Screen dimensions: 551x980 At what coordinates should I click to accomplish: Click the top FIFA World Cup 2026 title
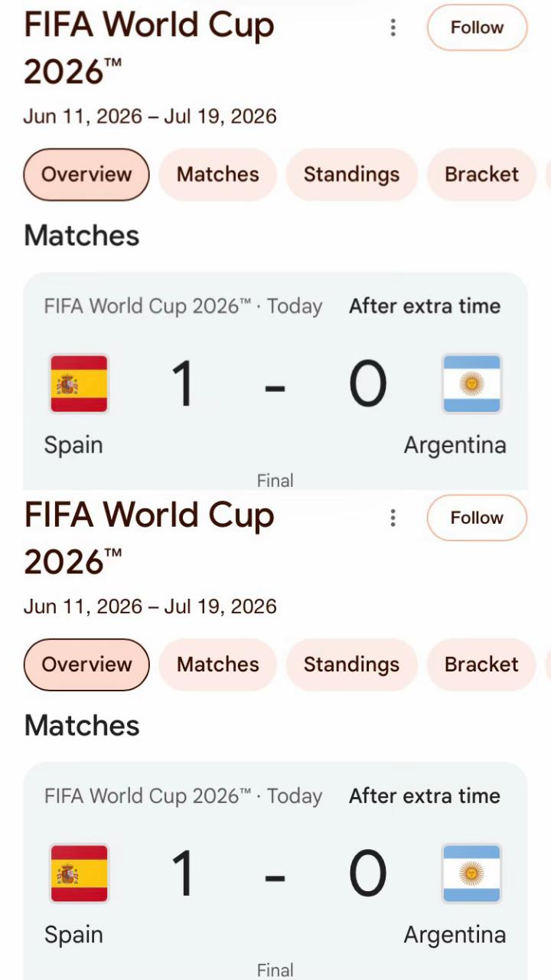coord(149,47)
